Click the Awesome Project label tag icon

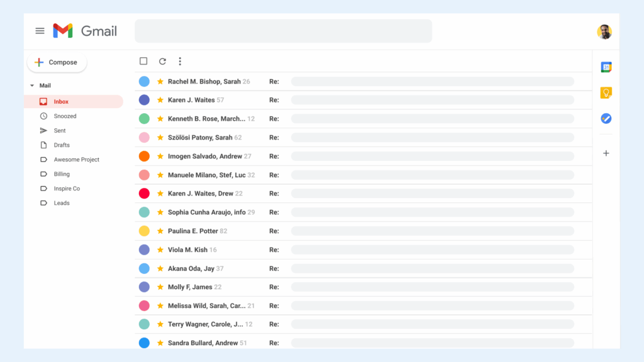click(43, 159)
